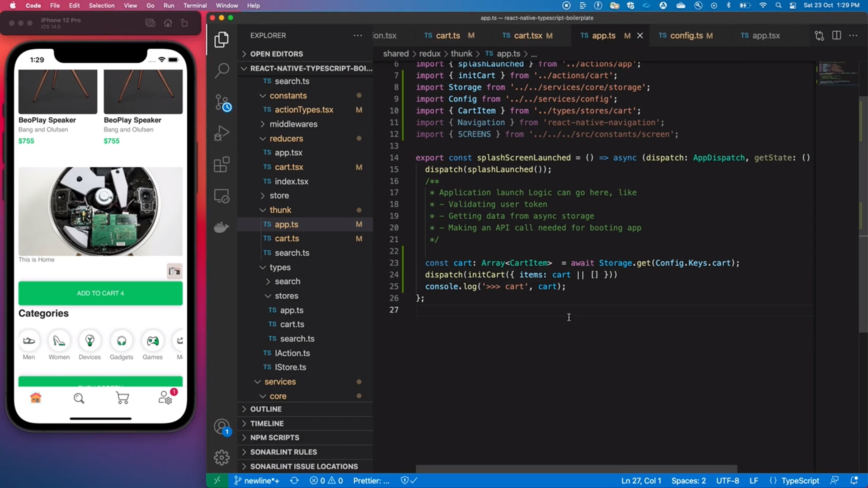868x488 pixels.
Task: Open the Extensions view
Action: coord(222,164)
